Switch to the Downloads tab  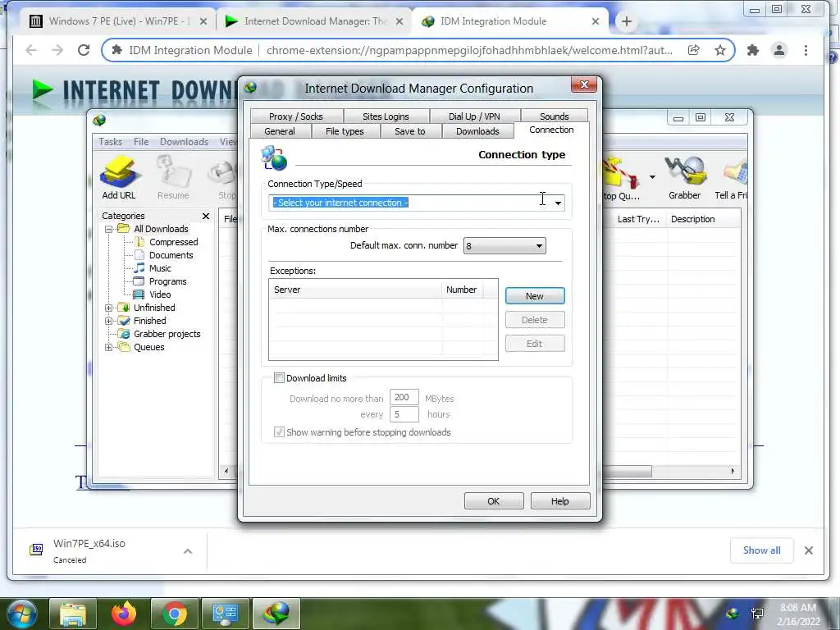[477, 131]
